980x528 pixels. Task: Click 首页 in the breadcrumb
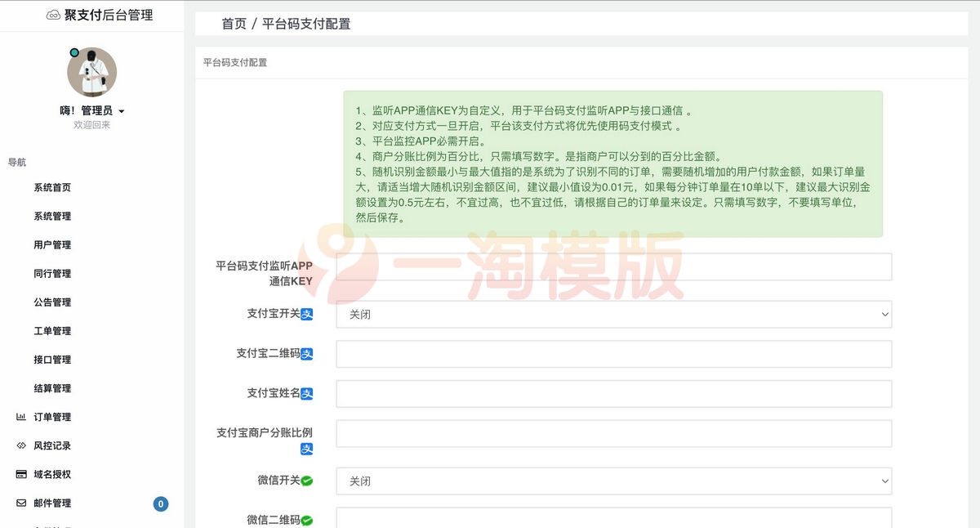234,24
